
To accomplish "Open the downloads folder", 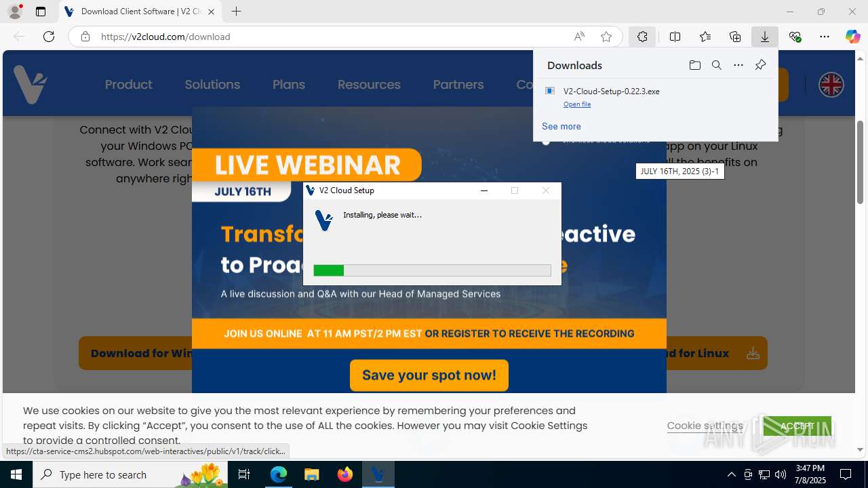I will coord(694,65).
